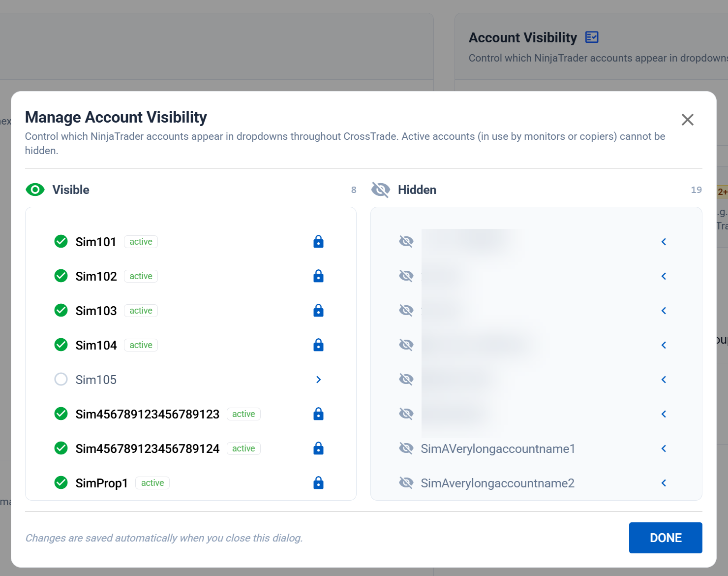Viewport: 728px width, 576px height.
Task: Click the crossed-eye icon beside the Hidden header
Action: point(381,190)
